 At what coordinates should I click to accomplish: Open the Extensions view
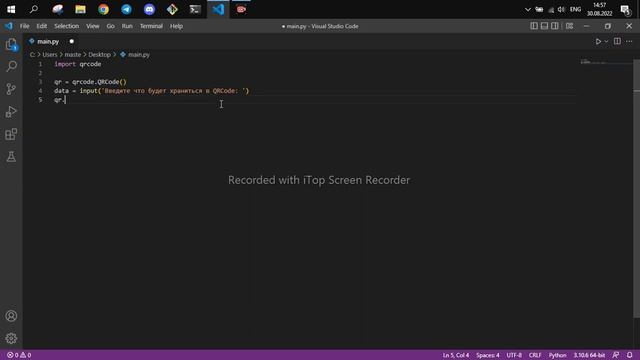(x=11, y=134)
